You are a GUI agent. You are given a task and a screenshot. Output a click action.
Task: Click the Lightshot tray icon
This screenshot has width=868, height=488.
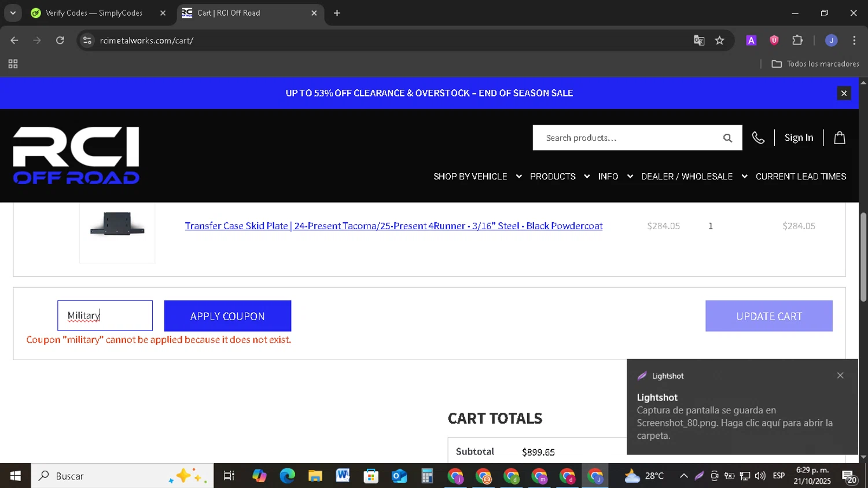(x=699, y=476)
